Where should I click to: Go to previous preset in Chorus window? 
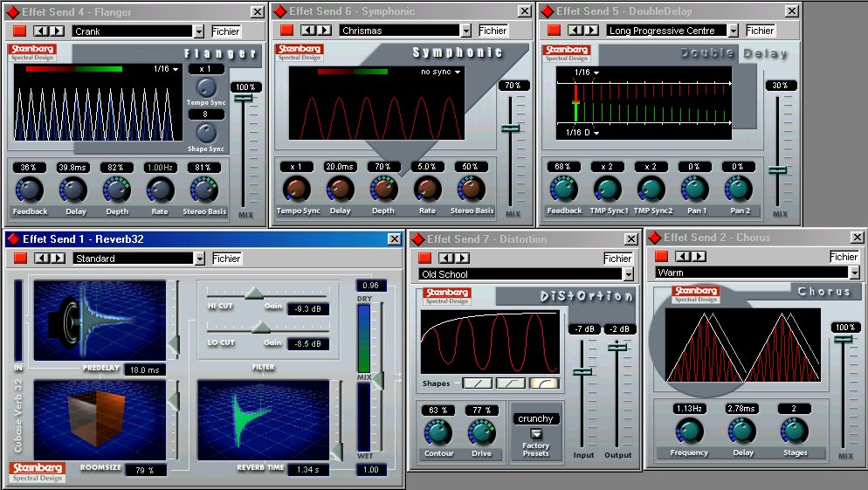pyautogui.click(x=683, y=256)
